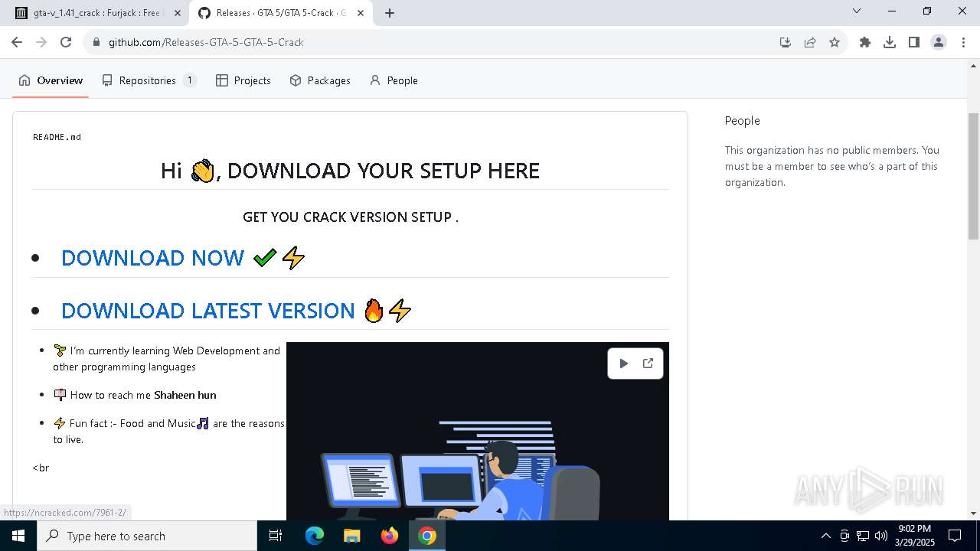
Task: Click the scrollbar down arrow
Action: (973, 514)
